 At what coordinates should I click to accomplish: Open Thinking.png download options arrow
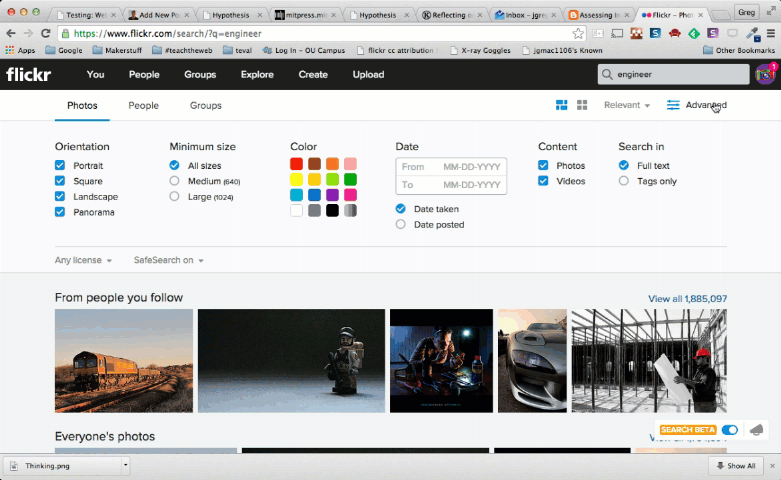point(126,466)
